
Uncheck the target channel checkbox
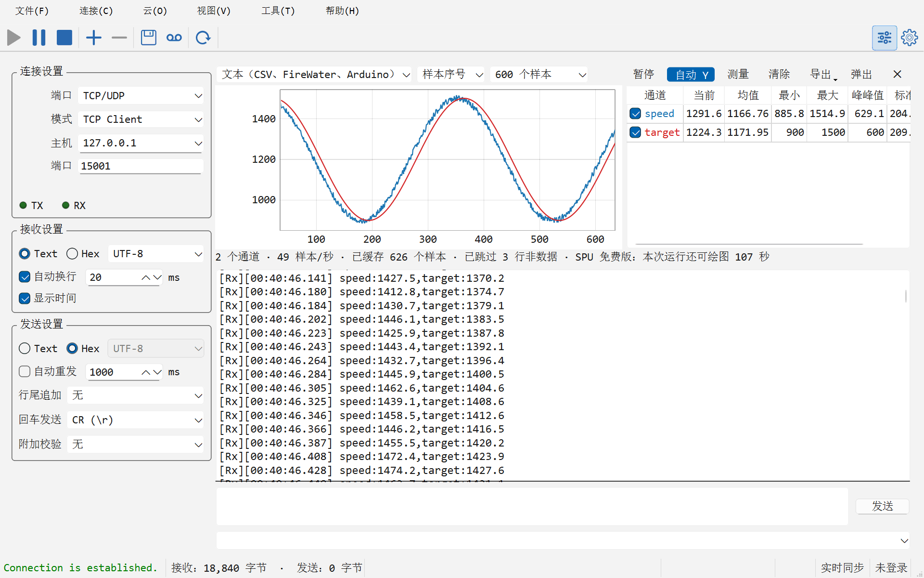(635, 132)
